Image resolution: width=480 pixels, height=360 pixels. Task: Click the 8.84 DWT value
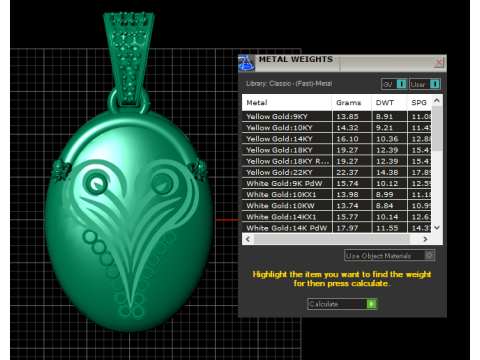pyautogui.click(x=384, y=206)
